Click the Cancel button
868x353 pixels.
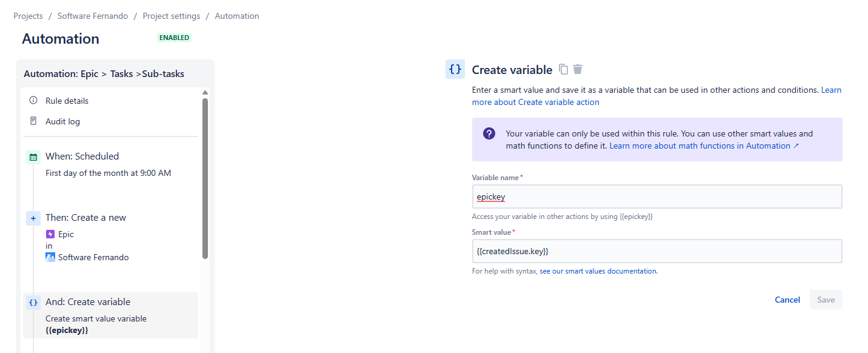point(787,299)
